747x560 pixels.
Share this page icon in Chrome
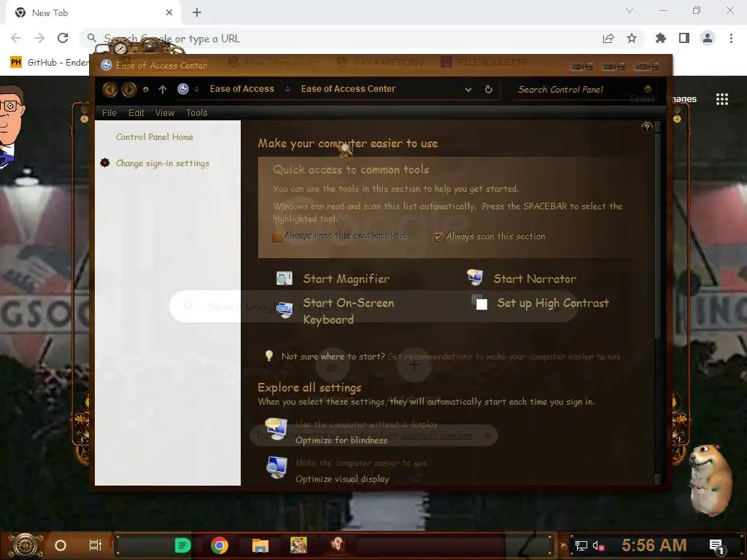click(608, 39)
